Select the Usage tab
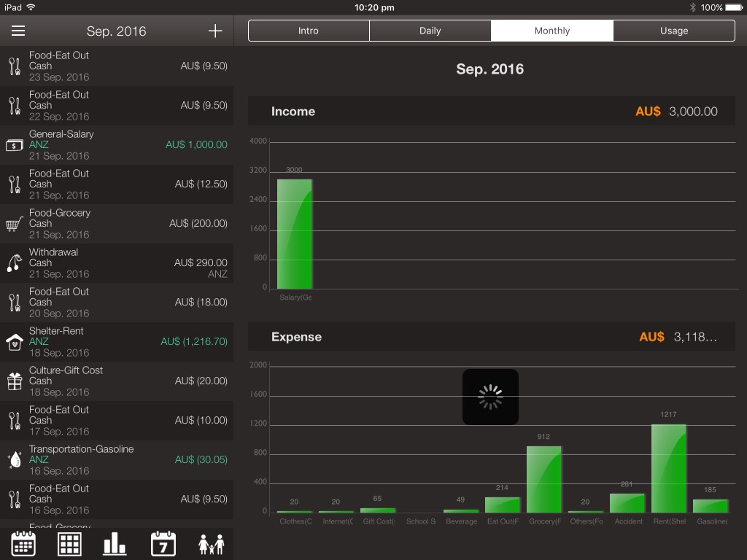Viewport: 747px width, 560px height. click(x=673, y=31)
